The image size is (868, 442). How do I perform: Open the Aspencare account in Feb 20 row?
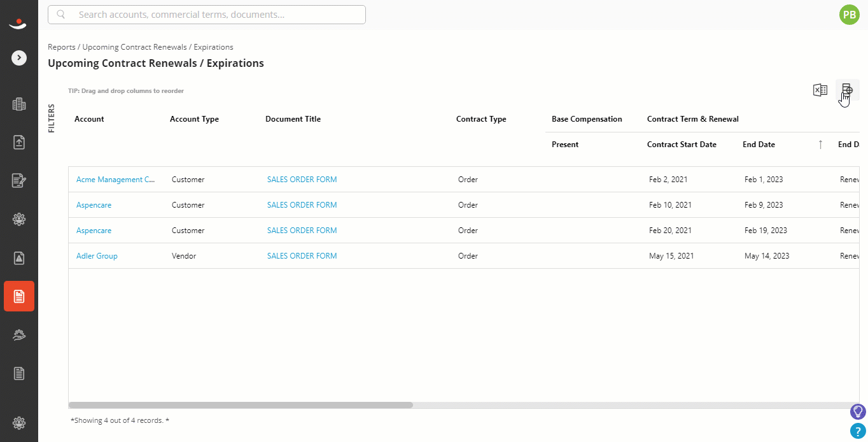(x=94, y=231)
